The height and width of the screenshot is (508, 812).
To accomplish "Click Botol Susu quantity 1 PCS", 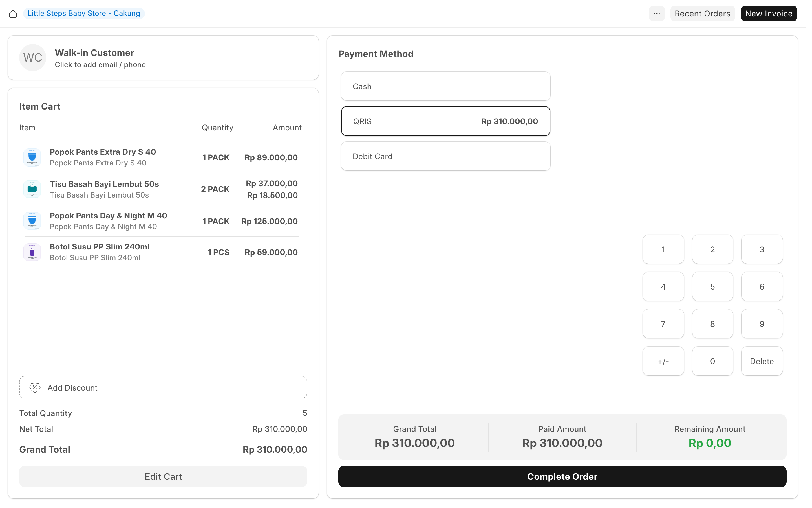I will click(219, 252).
